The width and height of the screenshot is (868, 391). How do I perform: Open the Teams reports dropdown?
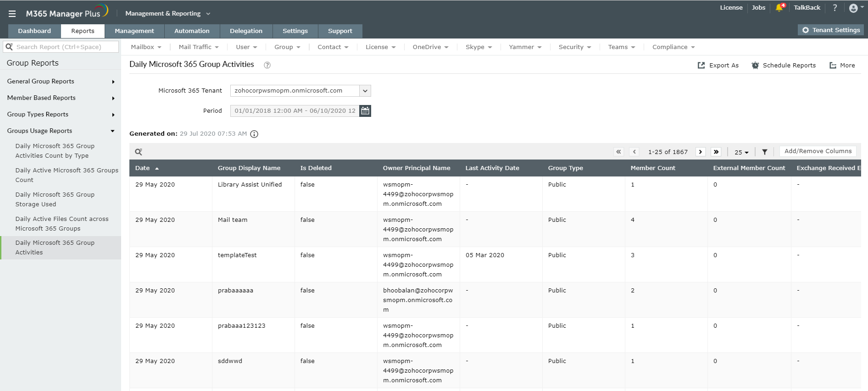(622, 47)
